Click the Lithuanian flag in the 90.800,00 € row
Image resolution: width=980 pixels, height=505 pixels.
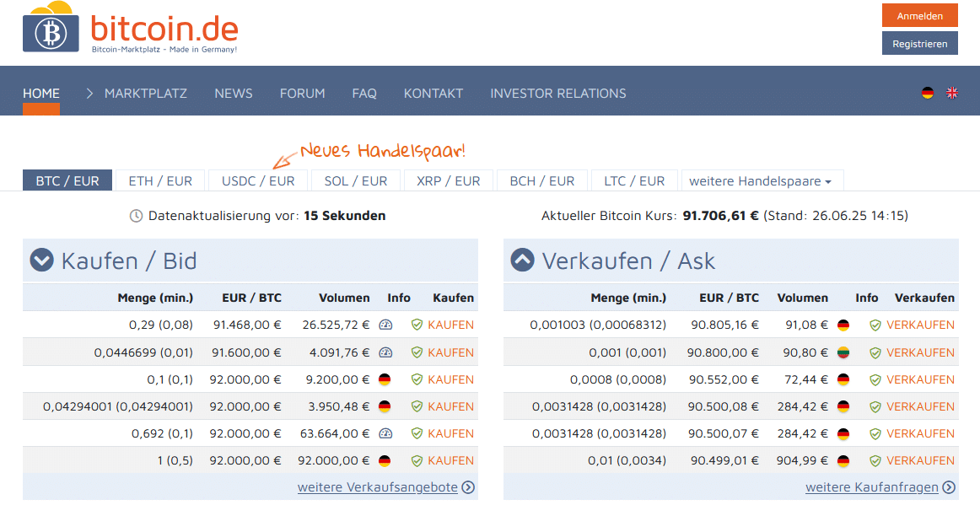click(x=843, y=352)
